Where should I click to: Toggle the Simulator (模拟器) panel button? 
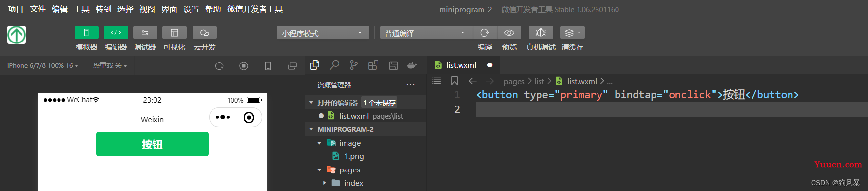[x=86, y=33]
